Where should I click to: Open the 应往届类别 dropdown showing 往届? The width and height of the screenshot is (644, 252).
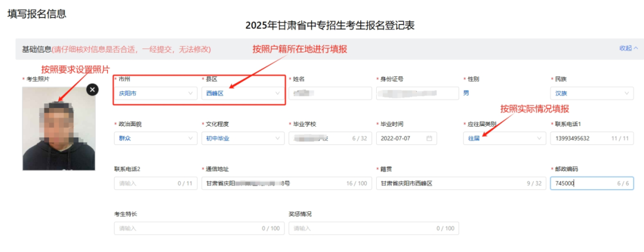point(504,139)
